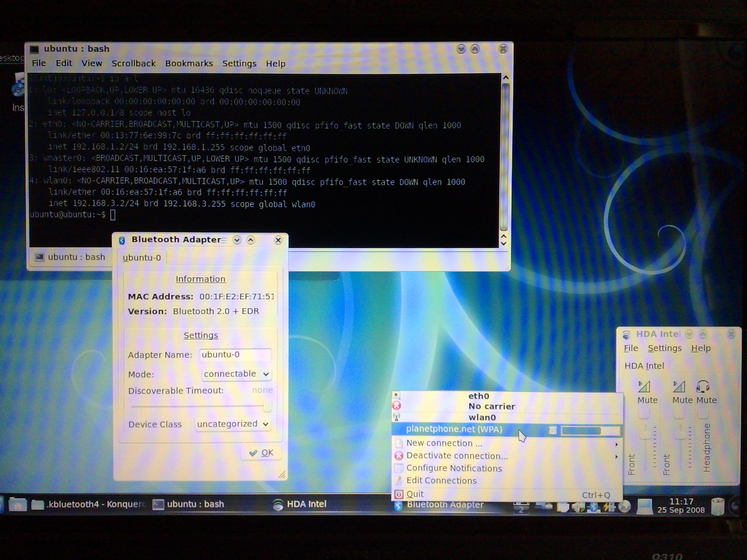Image resolution: width=747 pixels, height=560 pixels.
Task: Click the Adapter Name field containing ubuntu-0
Action: tap(235, 355)
